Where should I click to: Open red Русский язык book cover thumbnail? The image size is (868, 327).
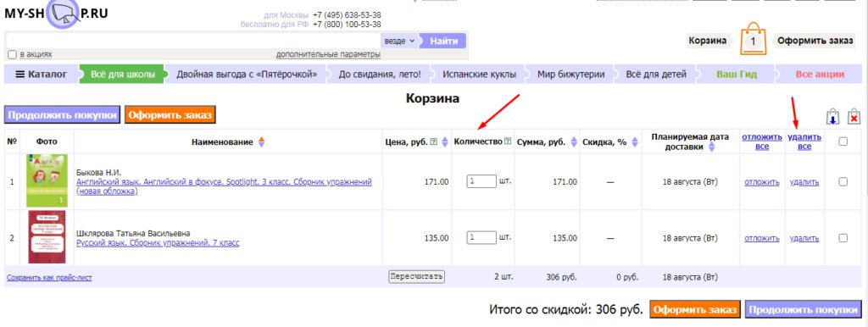(x=47, y=237)
